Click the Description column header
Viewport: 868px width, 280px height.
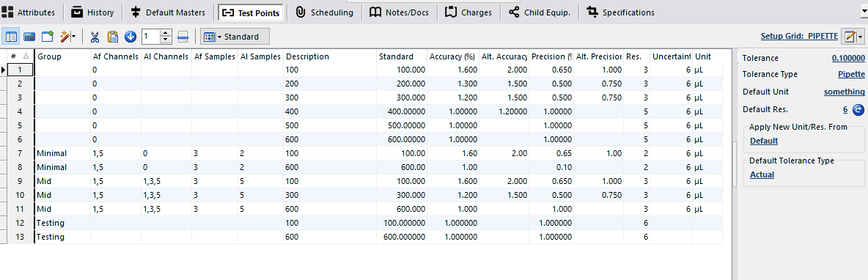(330, 56)
